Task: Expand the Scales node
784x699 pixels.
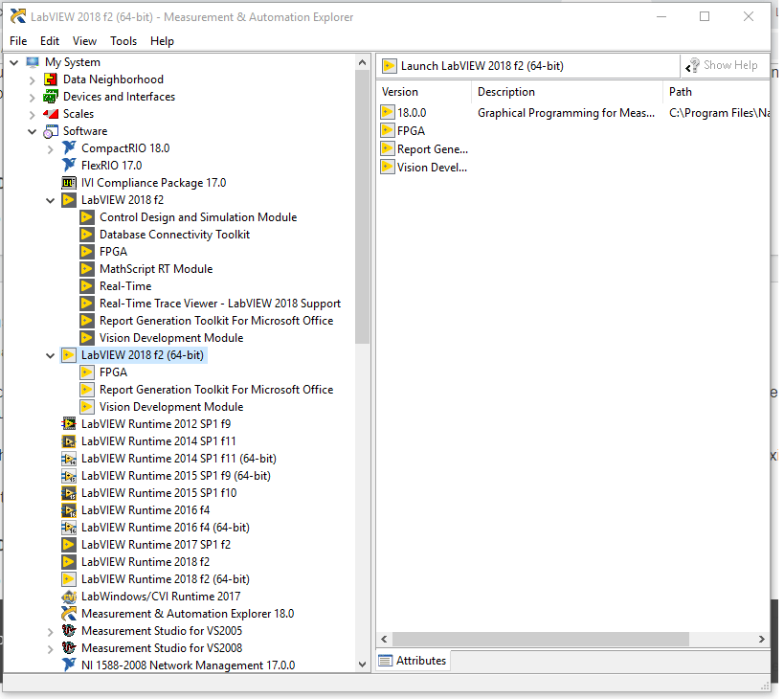Action: 33,115
